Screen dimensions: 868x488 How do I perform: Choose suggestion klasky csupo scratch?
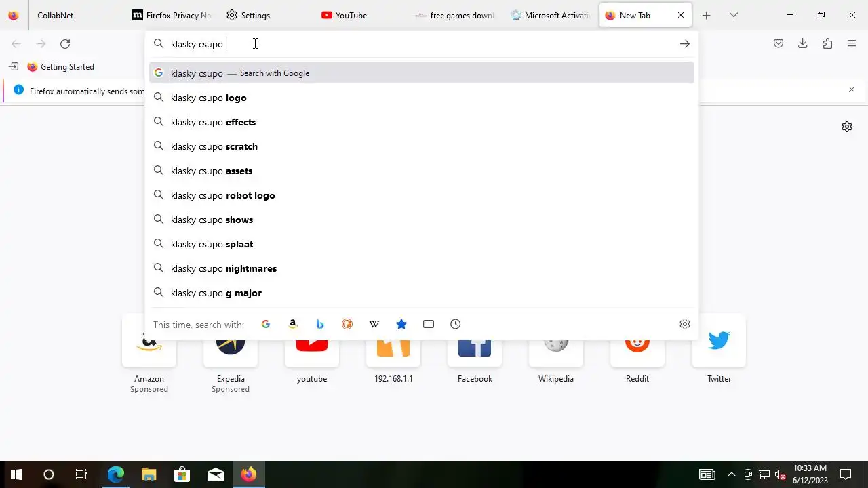tap(422, 146)
